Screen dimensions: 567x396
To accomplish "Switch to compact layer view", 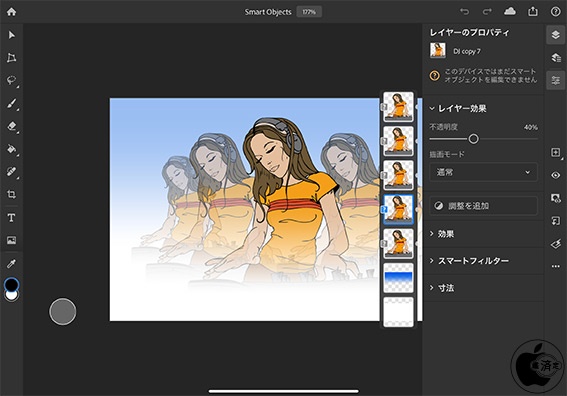I will (555, 35).
